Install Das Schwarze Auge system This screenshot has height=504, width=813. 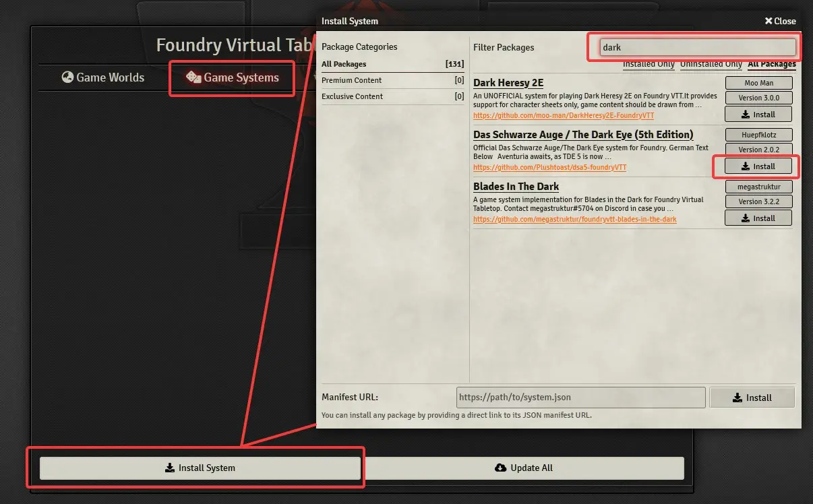758,166
